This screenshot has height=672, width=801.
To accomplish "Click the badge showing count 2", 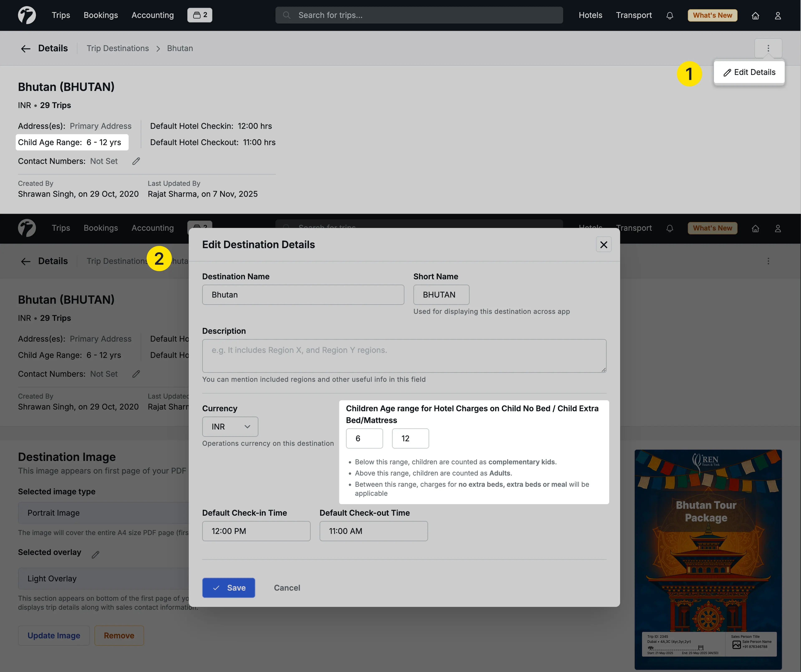I will 200,15.
